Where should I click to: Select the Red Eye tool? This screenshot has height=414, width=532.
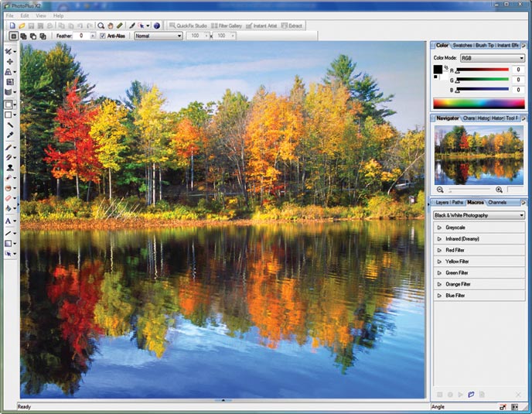pos(9,188)
